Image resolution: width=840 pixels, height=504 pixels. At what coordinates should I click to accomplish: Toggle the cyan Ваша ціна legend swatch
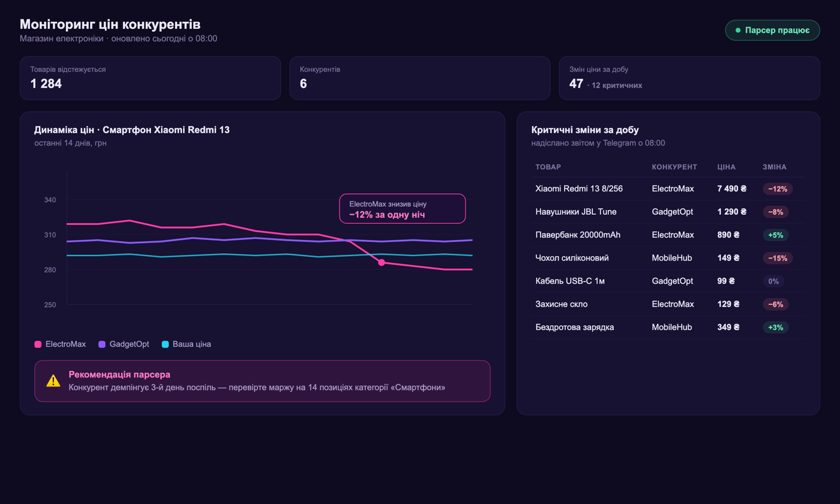click(165, 344)
